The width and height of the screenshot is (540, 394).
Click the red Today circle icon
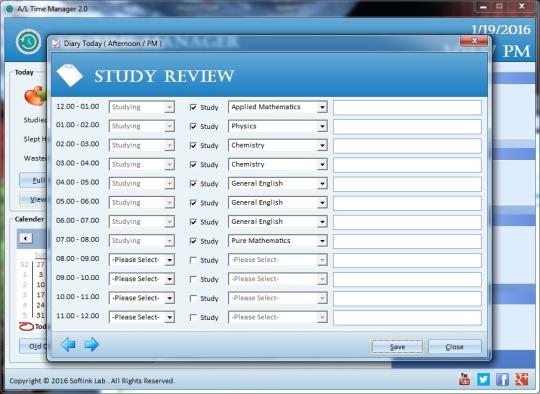tap(26, 326)
